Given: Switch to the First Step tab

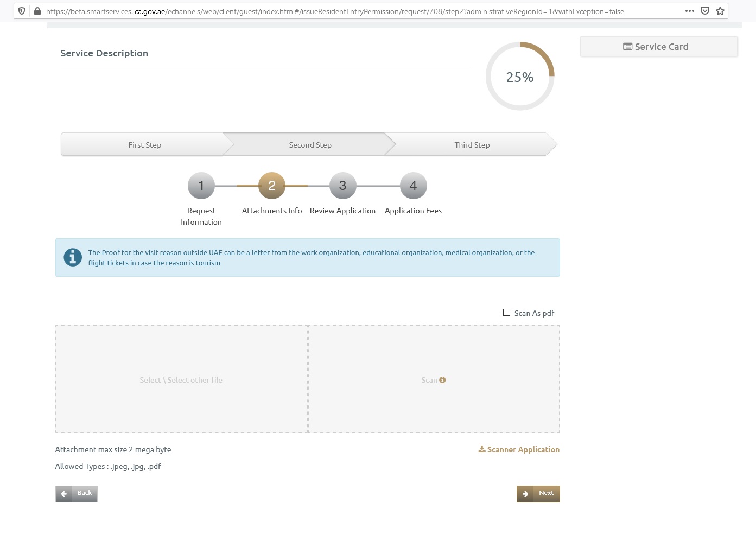Looking at the screenshot, I should [x=144, y=144].
